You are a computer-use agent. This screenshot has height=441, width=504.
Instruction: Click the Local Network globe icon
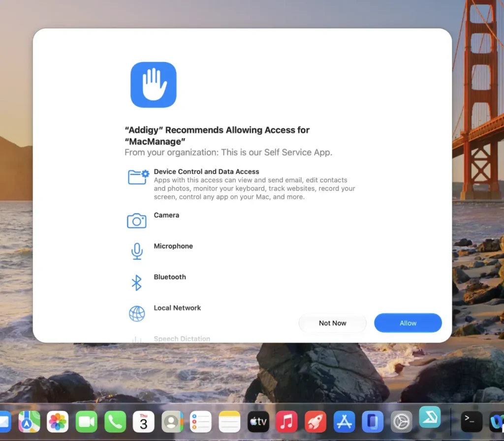tap(137, 314)
